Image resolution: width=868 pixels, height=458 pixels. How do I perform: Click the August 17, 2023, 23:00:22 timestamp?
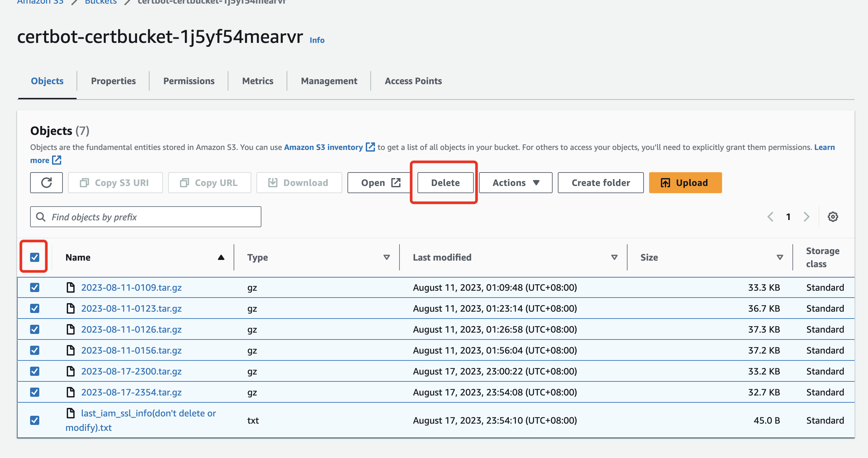click(495, 371)
